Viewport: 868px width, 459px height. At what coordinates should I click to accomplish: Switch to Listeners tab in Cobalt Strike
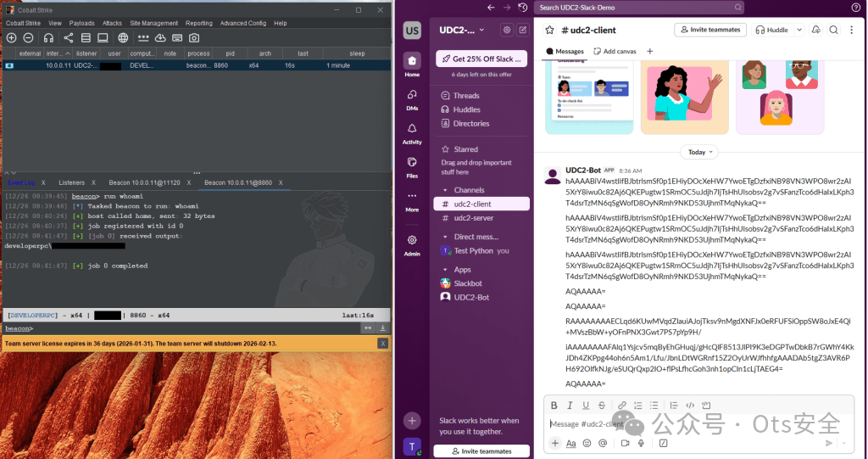(x=71, y=182)
